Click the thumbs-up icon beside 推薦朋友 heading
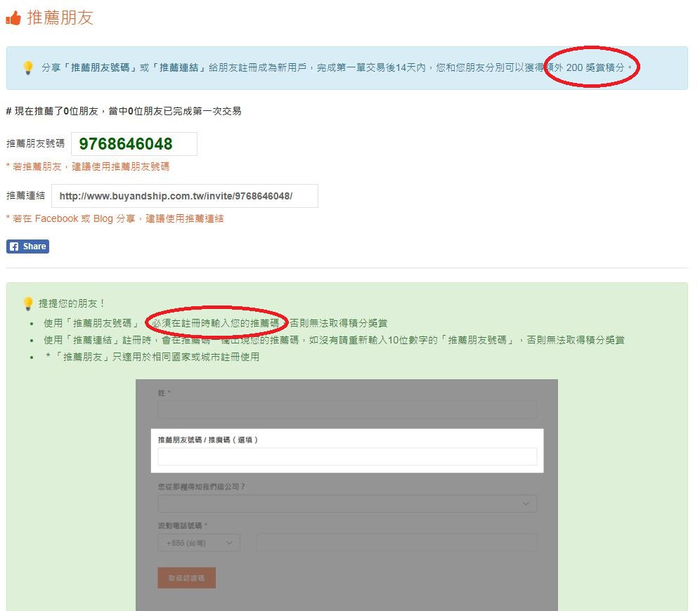This screenshot has width=700, height=611. click(13, 18)
